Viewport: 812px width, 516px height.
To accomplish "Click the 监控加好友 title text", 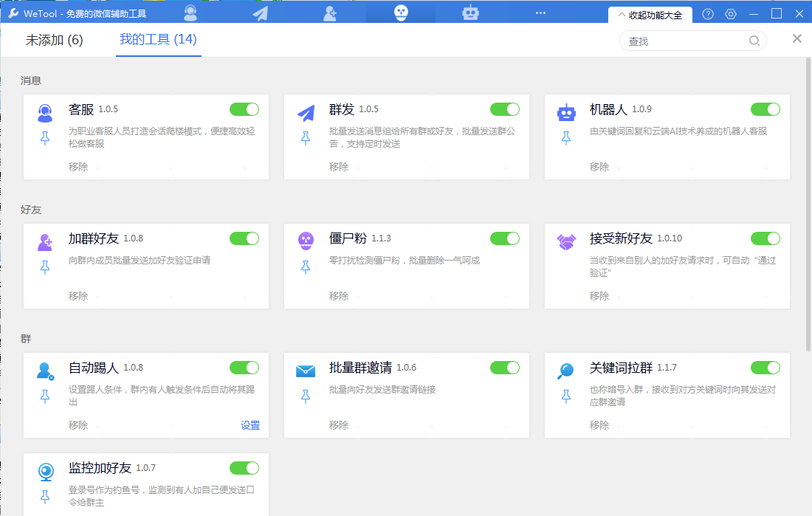I will coord(100,468).
